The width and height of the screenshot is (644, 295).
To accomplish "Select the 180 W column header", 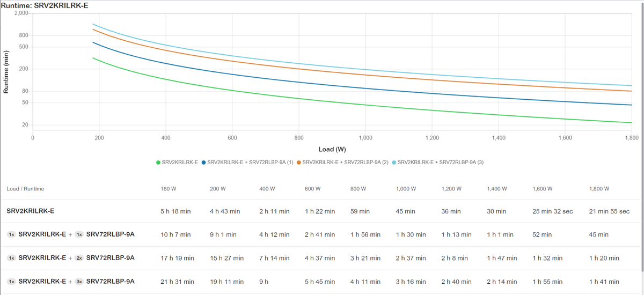I will (x=169, y=189).
